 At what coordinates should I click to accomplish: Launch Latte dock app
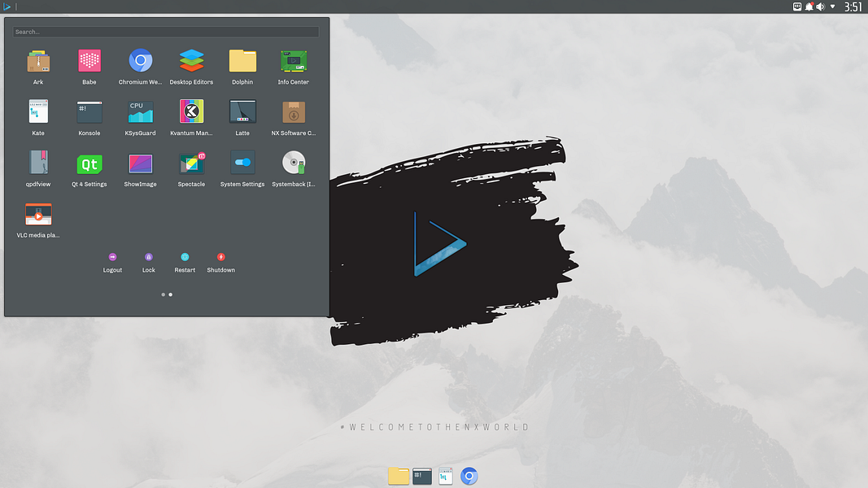pos(242,117)
